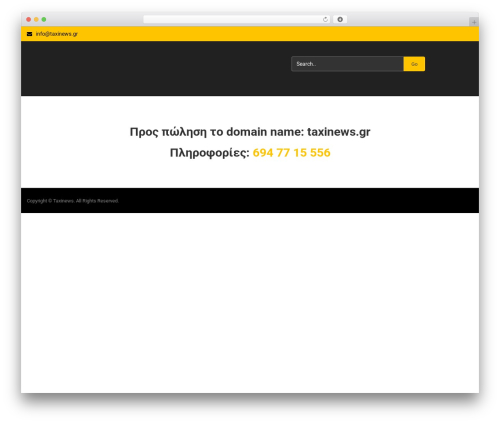Click the red close window button
Viewport: 500px width, 423px height.
tap(29, 19)
